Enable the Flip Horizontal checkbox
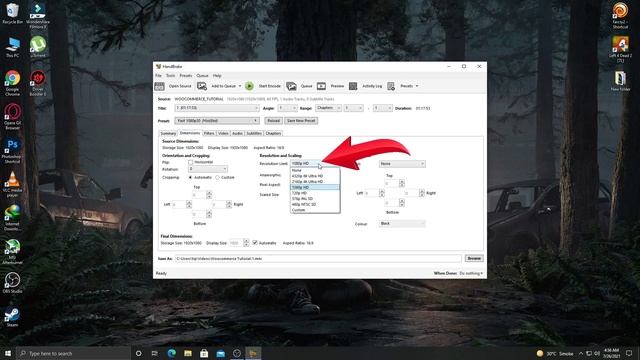 [191, 162]
